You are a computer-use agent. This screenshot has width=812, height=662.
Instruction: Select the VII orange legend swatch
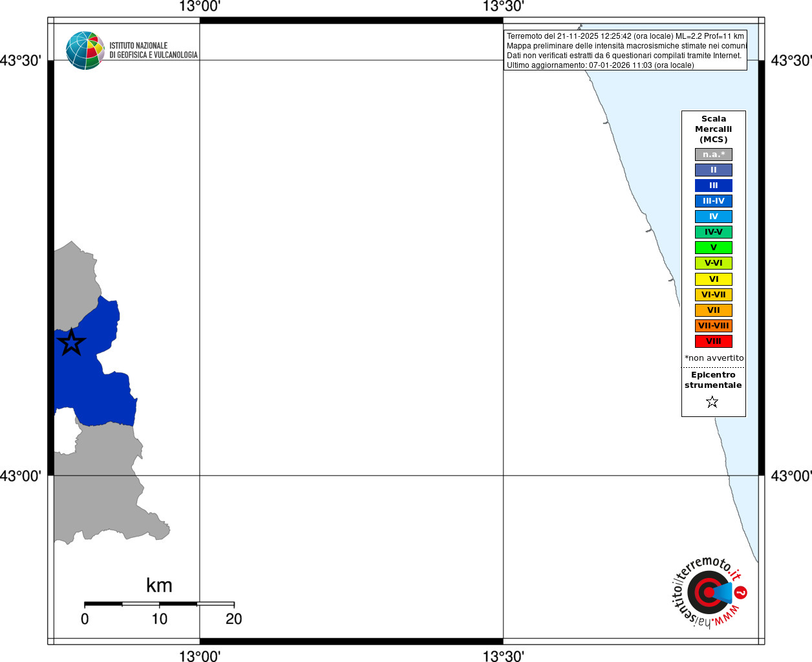(714, 310)
